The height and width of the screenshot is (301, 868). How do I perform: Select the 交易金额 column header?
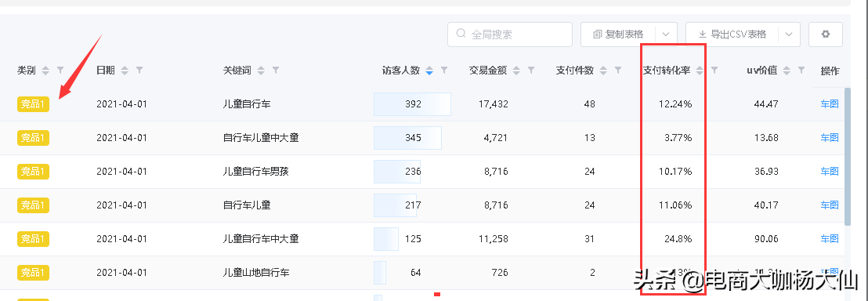coord(488,71)
